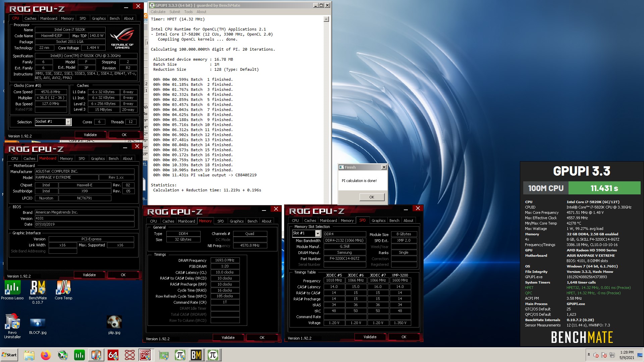Switch to ROG CPU-Z taskbar button
Viewport: 644px width, 362px height.
point(146,355)
